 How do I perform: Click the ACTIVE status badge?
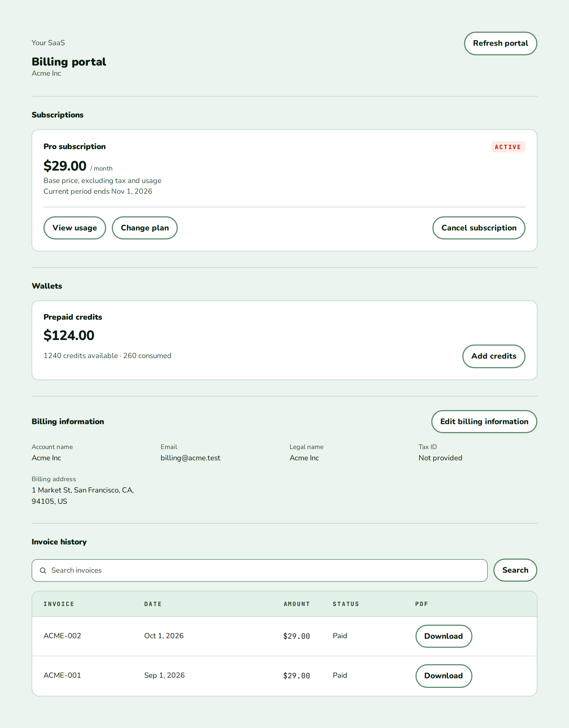(508, 147)
